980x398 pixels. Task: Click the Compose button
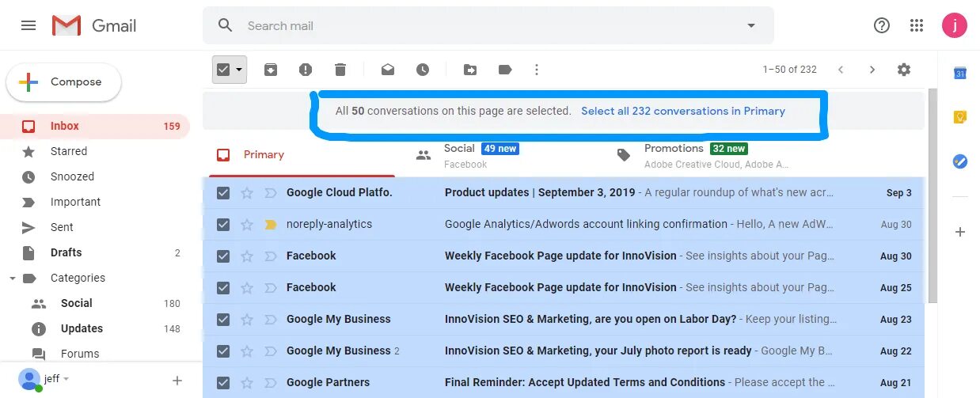click(x=64, y=82)
